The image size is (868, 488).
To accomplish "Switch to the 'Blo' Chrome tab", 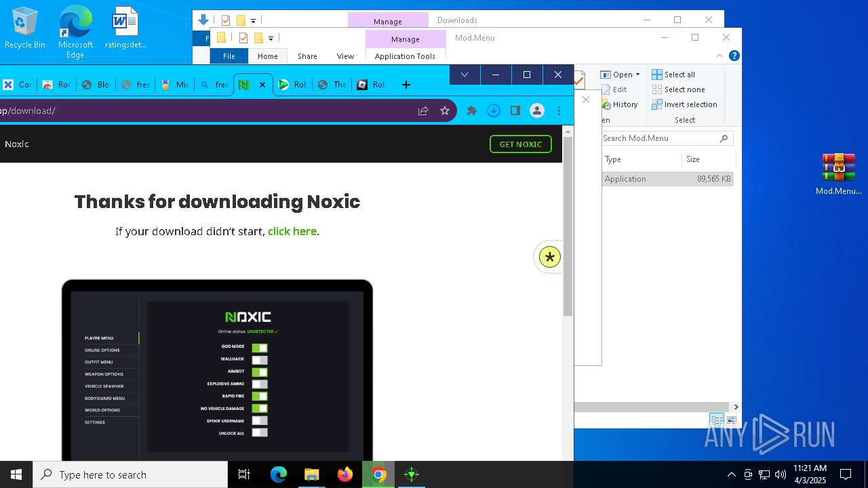I will click(96, 85).
